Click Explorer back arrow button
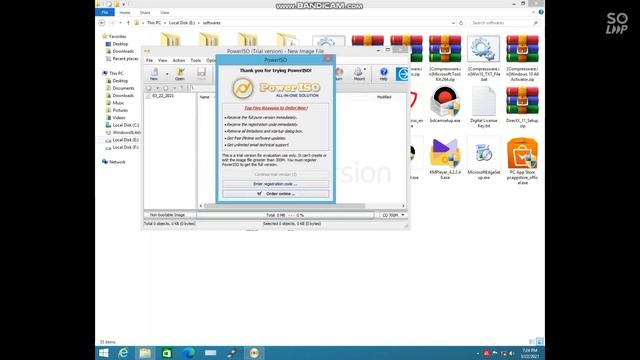Viewport: 640px width, 360px height. (102, 23)
